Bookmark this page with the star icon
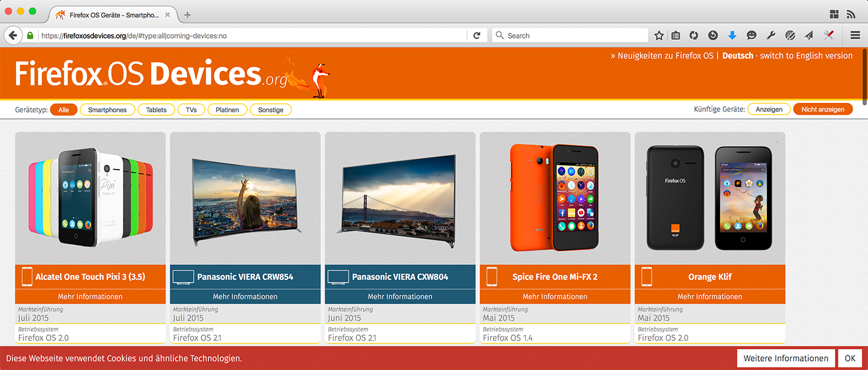Viewport: 868px width, 370px height. (659, 36)
